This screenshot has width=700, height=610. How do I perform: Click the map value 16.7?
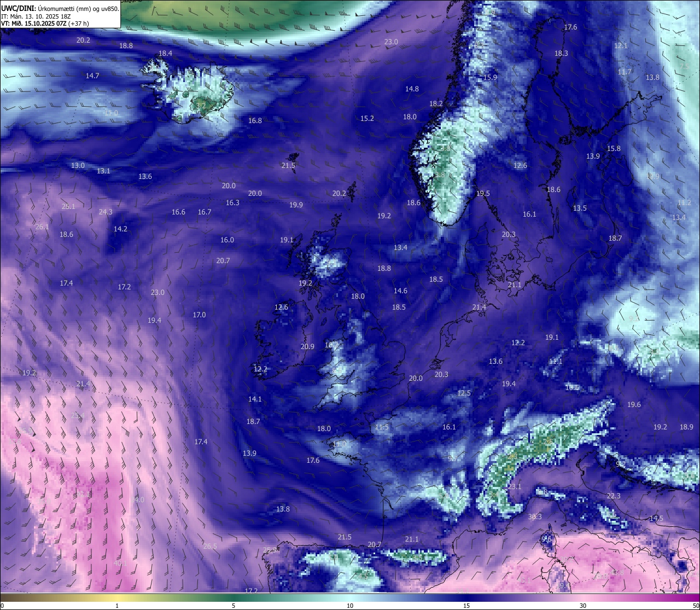[x=205, y=212]
